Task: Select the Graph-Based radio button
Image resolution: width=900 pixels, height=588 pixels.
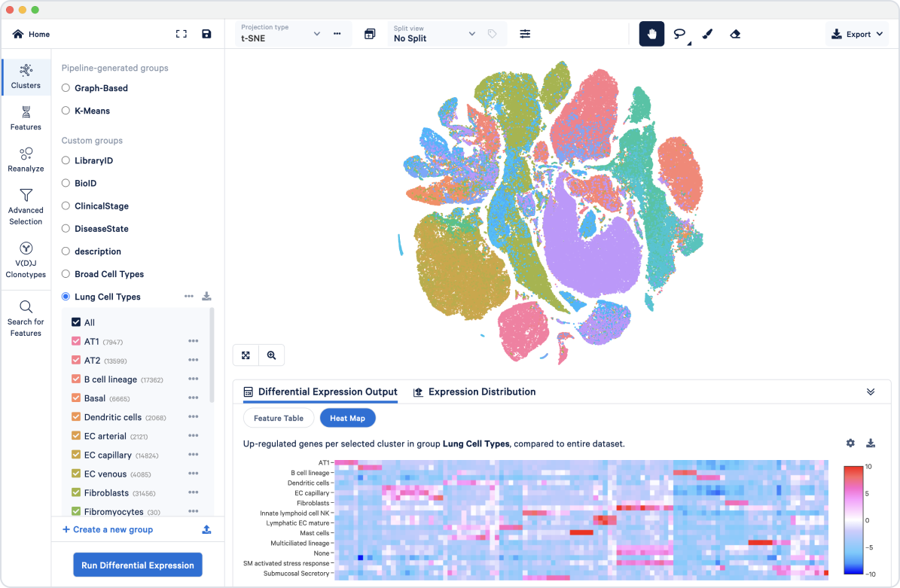Action: [x=66, y=88]
